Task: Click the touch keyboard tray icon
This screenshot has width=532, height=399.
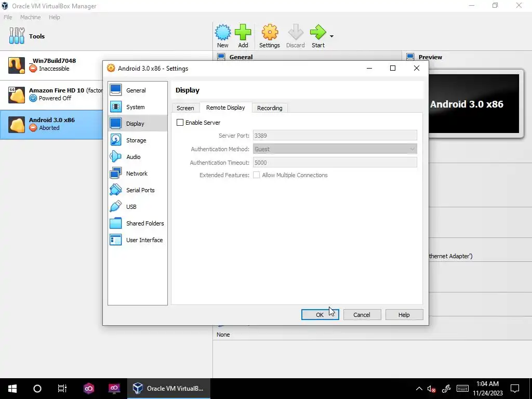Action: coord(462,389)
